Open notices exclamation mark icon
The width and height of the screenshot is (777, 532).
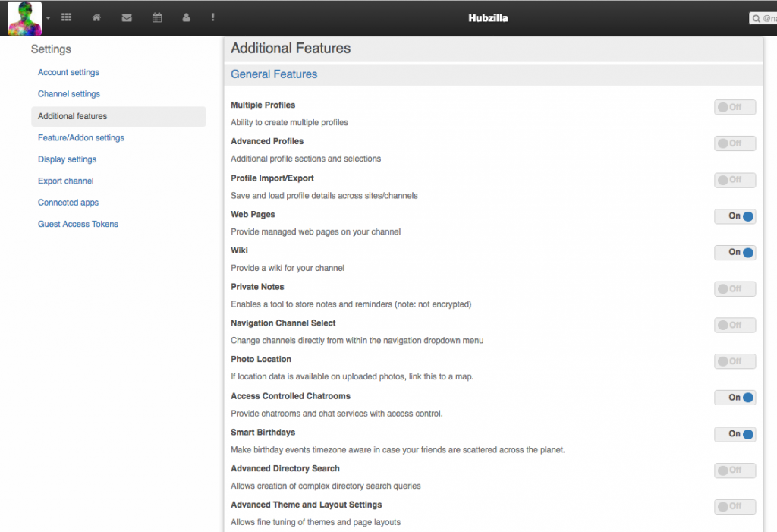(212, 17)
